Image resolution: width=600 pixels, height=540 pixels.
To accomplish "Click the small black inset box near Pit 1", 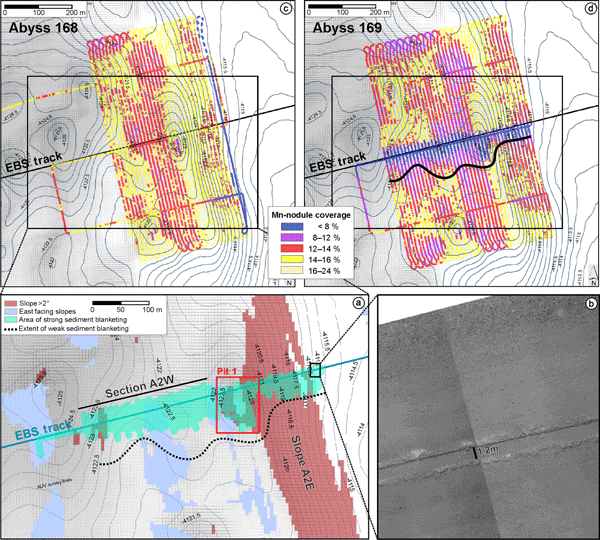I will click(316, 371).
